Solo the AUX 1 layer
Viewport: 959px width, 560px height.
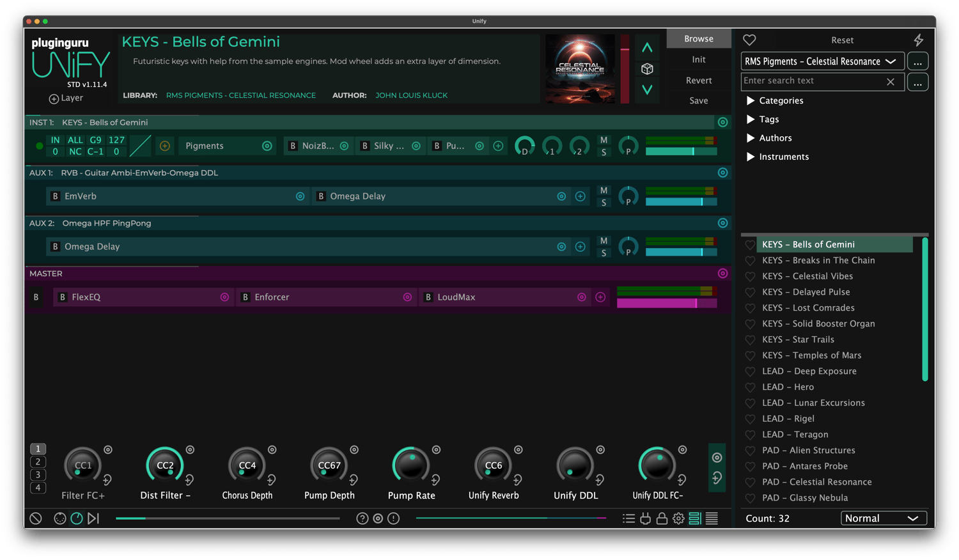click(x=604, y=203)
